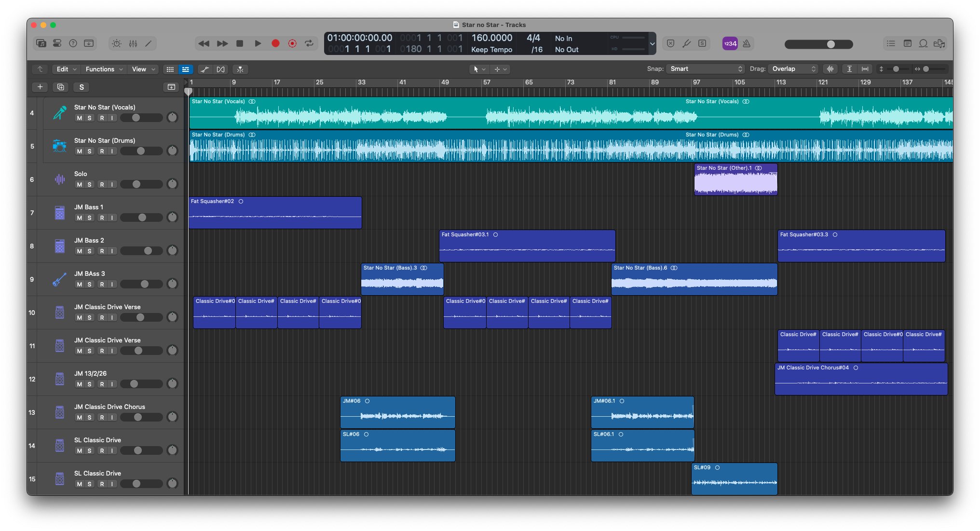Click the Fast Forward transport button
980x531 pixels.
pos(222,43)
